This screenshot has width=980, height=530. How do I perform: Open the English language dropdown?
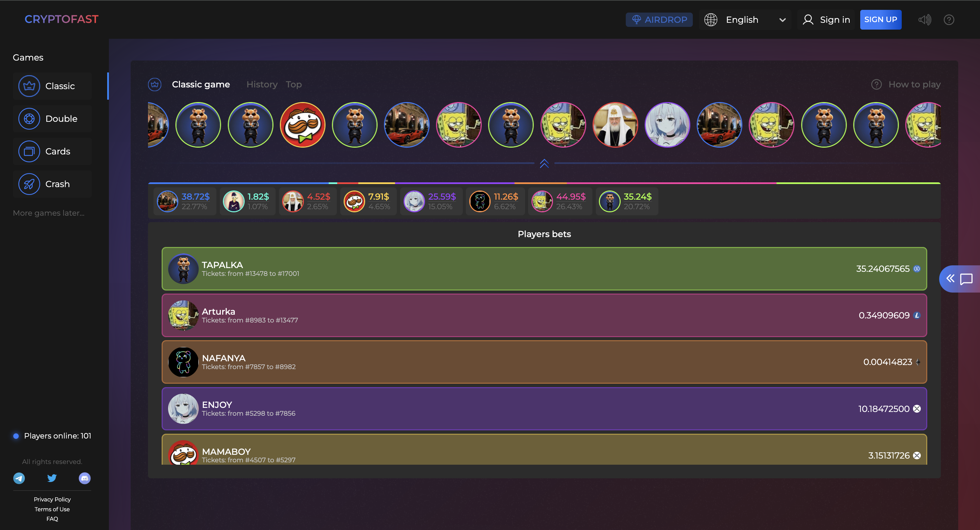[745, 20]
